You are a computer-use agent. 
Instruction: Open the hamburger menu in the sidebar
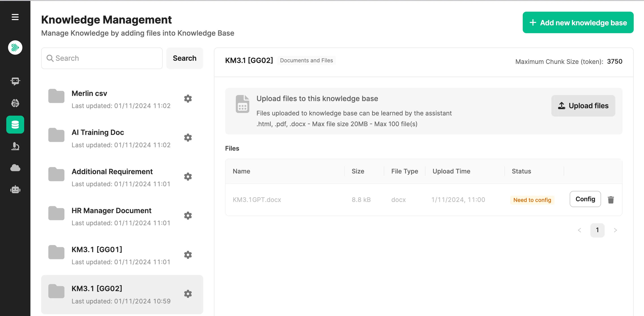pyautogui.click(x=15, y=17)
